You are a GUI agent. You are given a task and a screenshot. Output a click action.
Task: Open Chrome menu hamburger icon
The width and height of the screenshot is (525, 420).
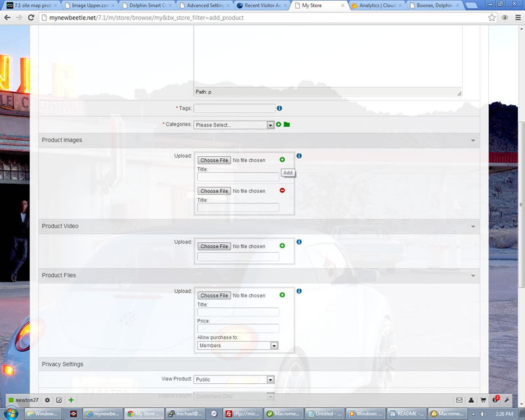coord(518,18)
